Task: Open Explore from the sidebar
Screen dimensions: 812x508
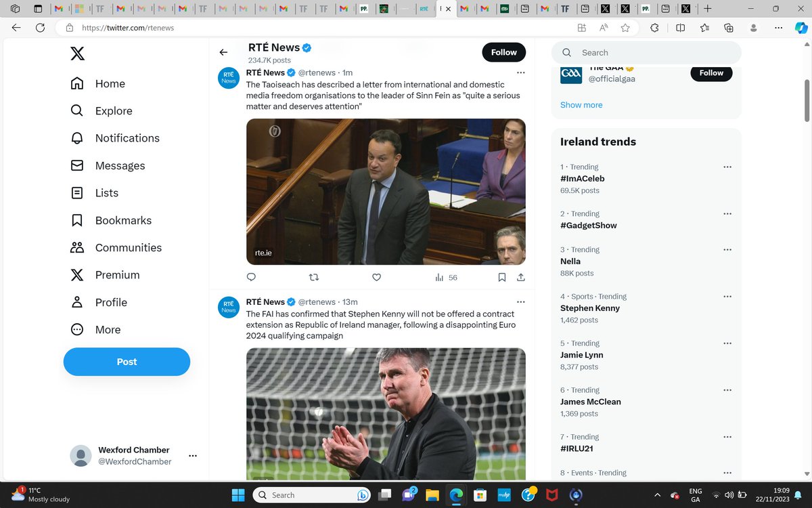Action: (x=101, y=111)
